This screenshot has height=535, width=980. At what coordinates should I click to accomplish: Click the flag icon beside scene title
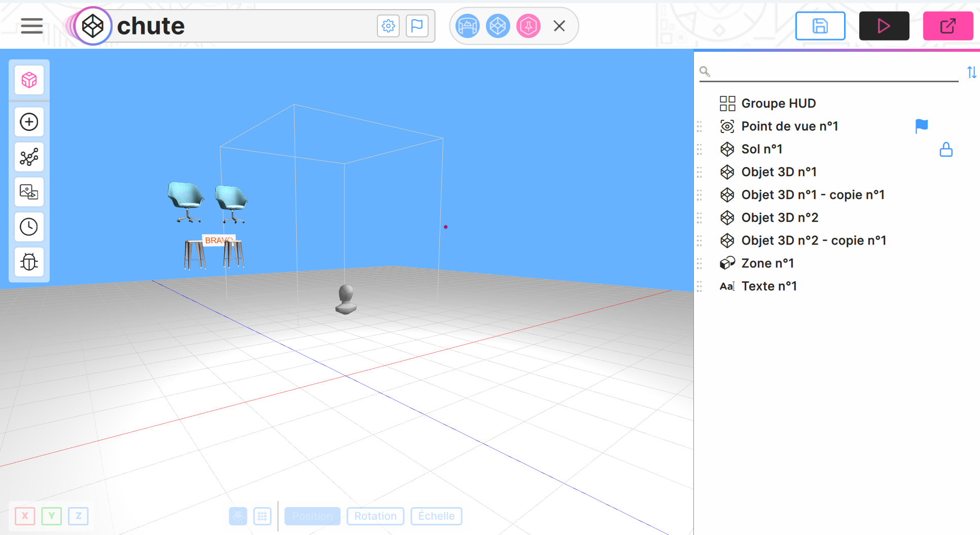416,26
